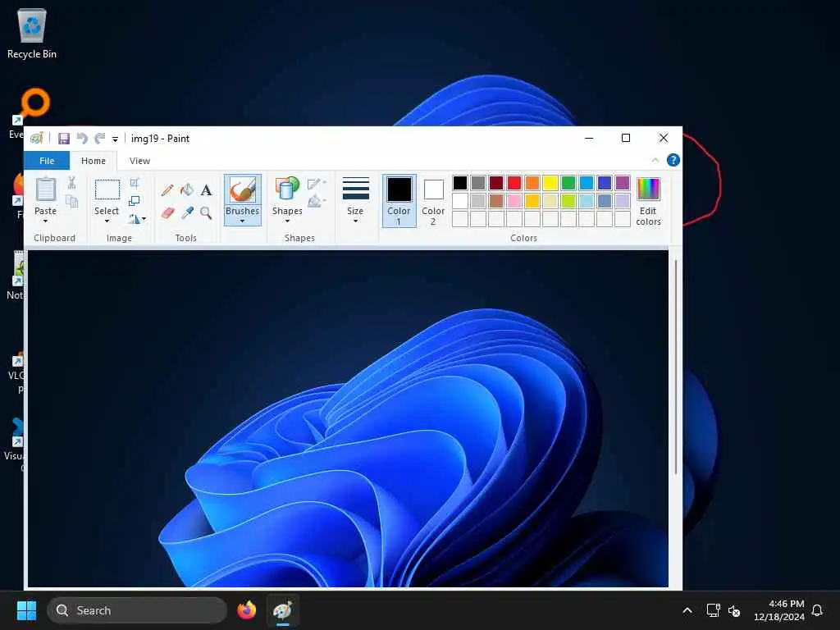
Task: Pick the purple color swatch
Action: click(x=623, y=183)
